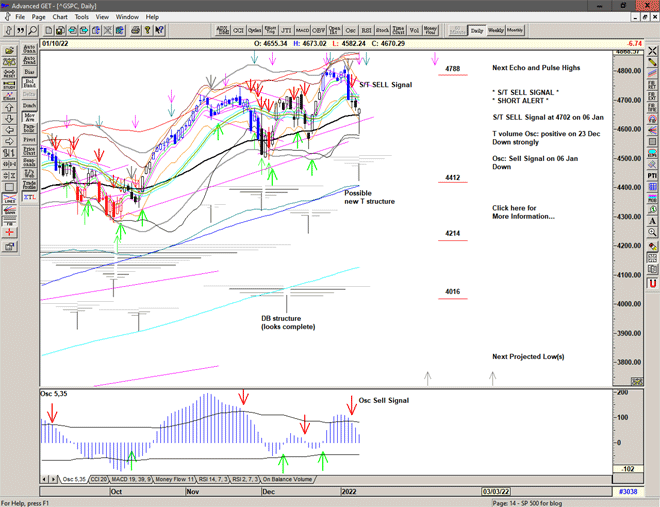Open the Window menu

coord(127,17)
